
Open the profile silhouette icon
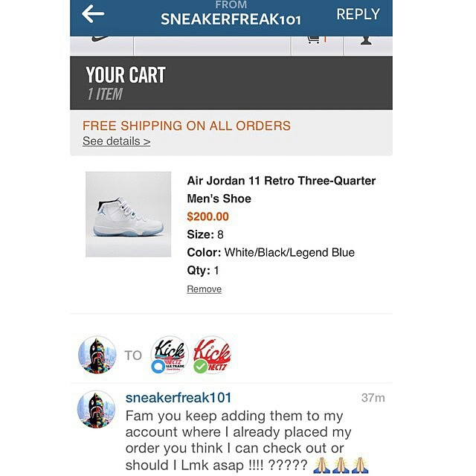coord(366,41)
